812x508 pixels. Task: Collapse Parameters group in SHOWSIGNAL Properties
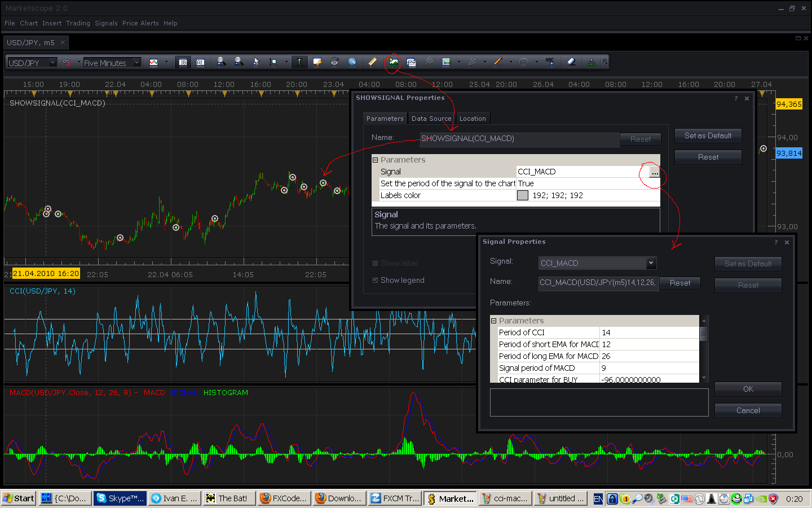click(x=376, y=160)
